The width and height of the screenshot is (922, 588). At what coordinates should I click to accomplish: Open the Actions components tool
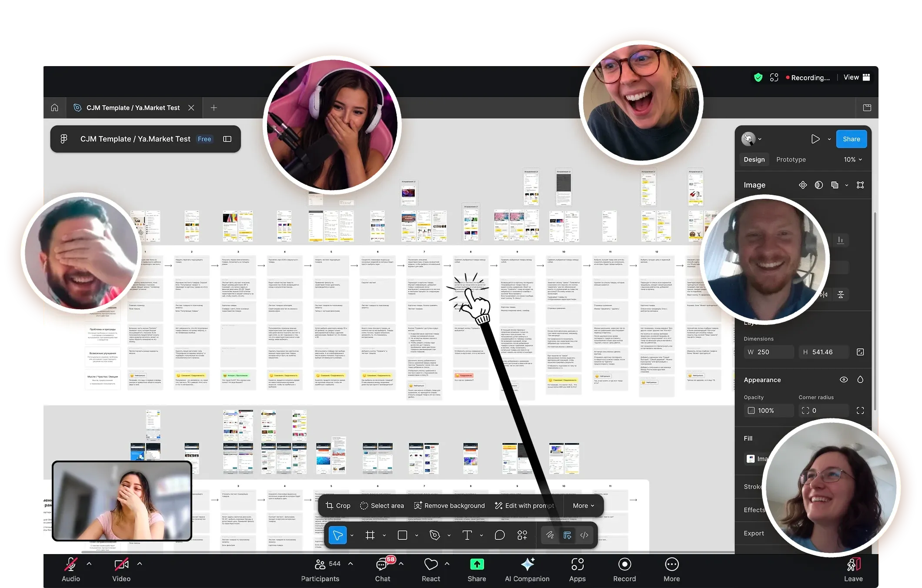(x=522, y=535)
